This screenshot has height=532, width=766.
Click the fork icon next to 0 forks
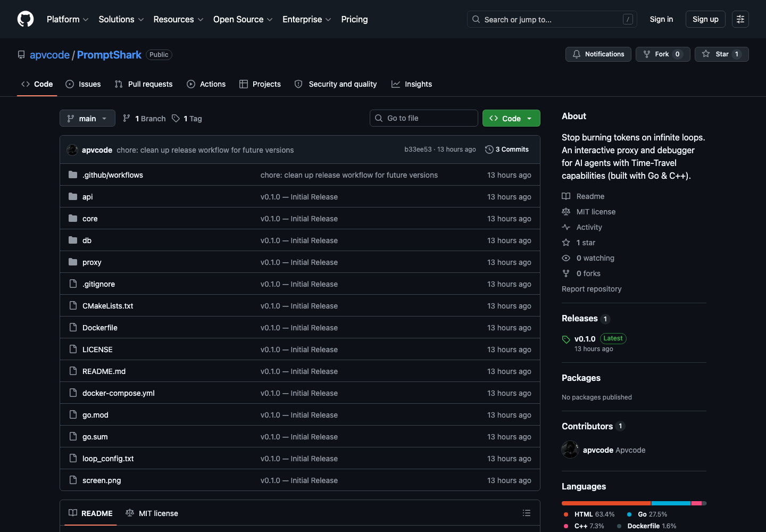(566, 273)
